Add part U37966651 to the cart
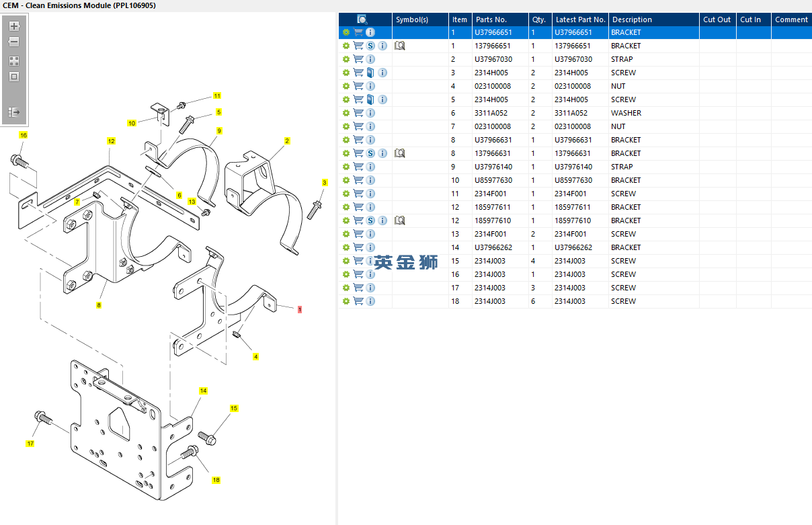Image resolution: width=812 pixels, height=525 pixels. coord(358,32)
